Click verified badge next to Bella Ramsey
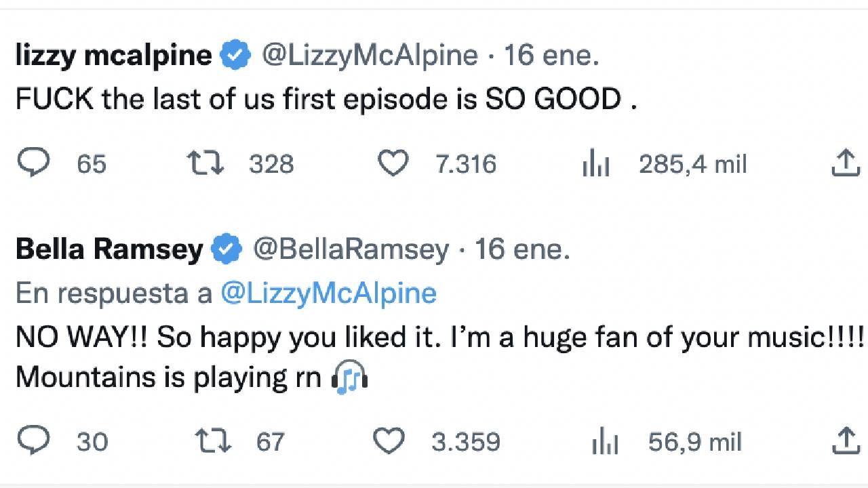The height and width of the screenshot is (488, 868). (228, 250)
